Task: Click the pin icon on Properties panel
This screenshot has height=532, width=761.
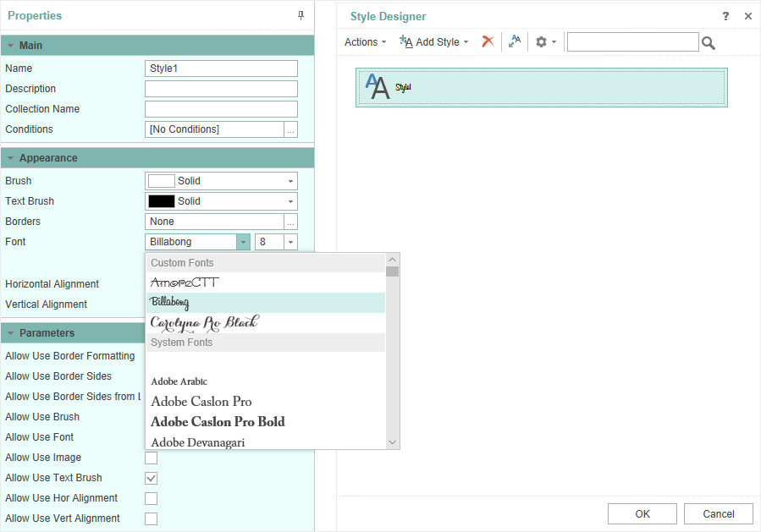Action: click(x=301, y=15)
